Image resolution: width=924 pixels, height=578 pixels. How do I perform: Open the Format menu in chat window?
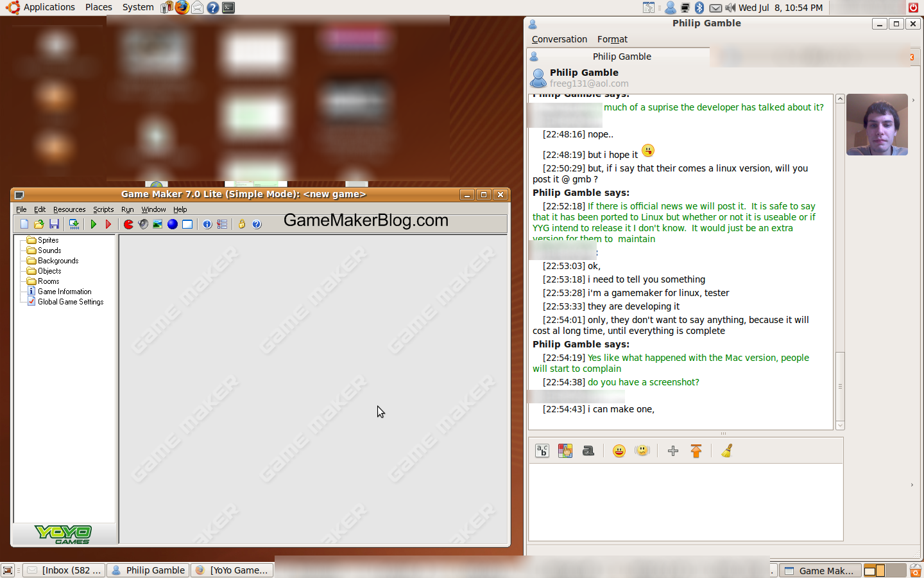coord(612,39)
